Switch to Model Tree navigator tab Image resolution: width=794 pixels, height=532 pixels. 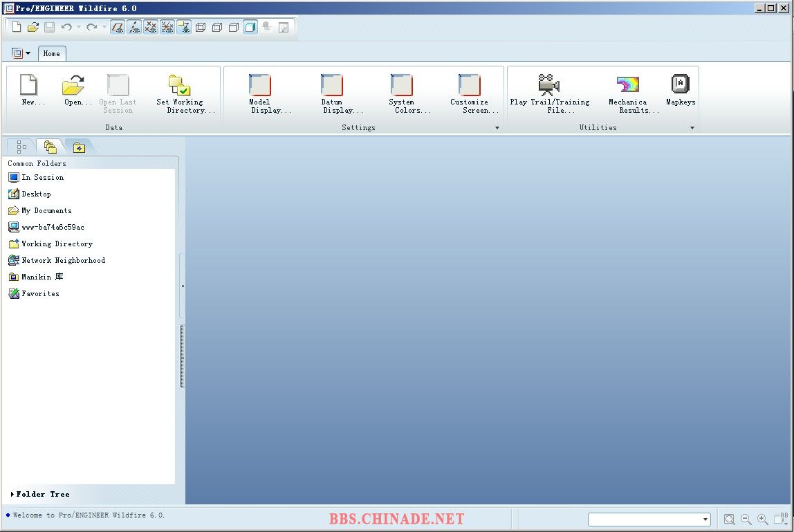pos(21,147)
